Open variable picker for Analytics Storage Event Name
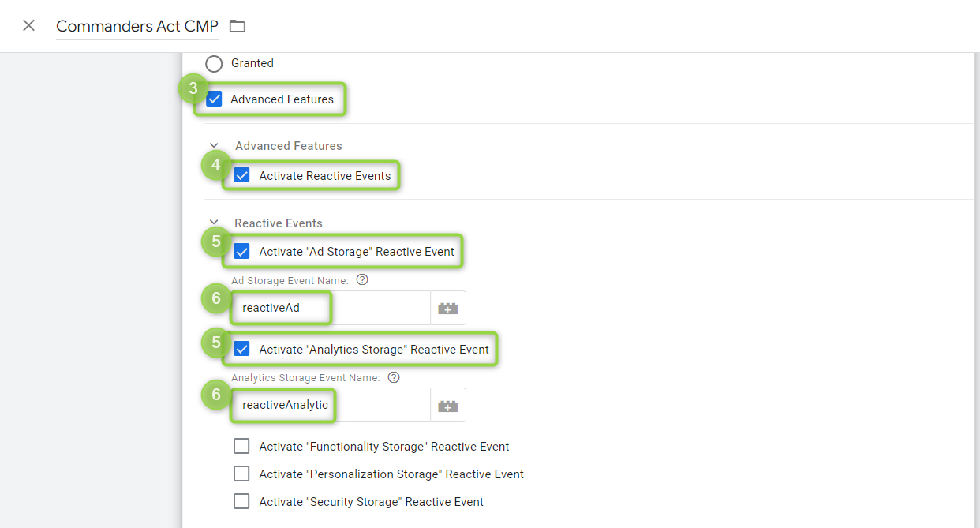 click(447, 406)
